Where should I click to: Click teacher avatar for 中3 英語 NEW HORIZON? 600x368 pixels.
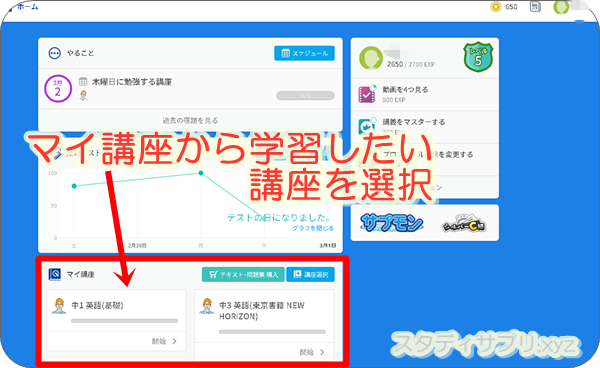pyautogui.click(x=207, y=306)
